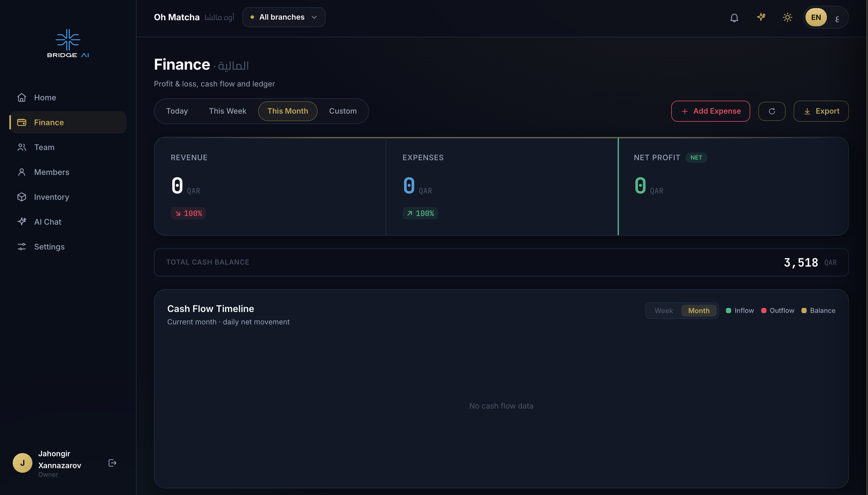Click the Finance wallet icon in sidebar

(x=22, y=122)
